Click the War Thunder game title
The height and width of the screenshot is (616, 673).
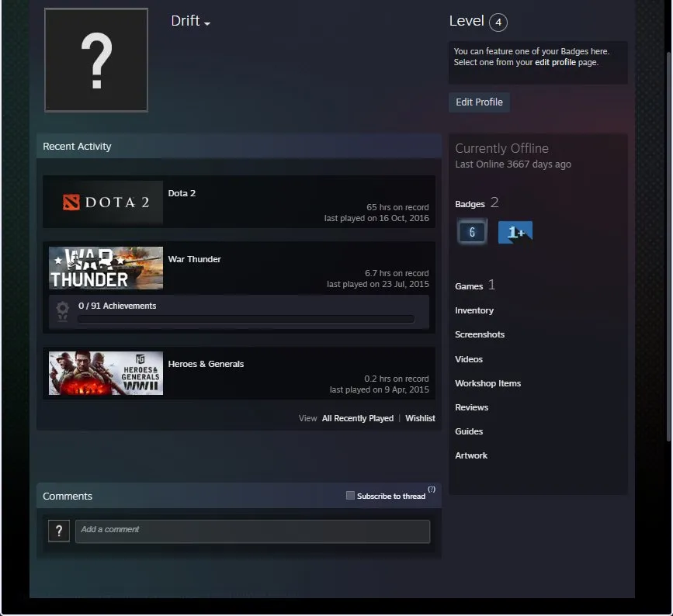tap(194, 259)
